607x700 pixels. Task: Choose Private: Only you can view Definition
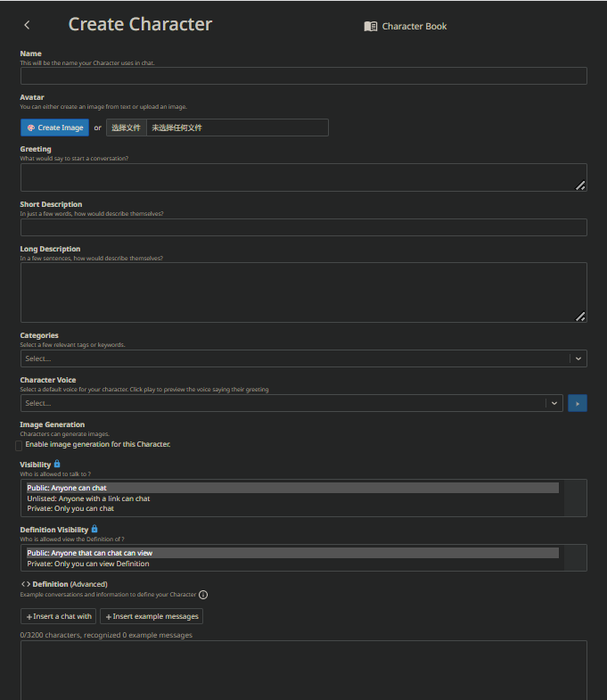coord(88,564)
